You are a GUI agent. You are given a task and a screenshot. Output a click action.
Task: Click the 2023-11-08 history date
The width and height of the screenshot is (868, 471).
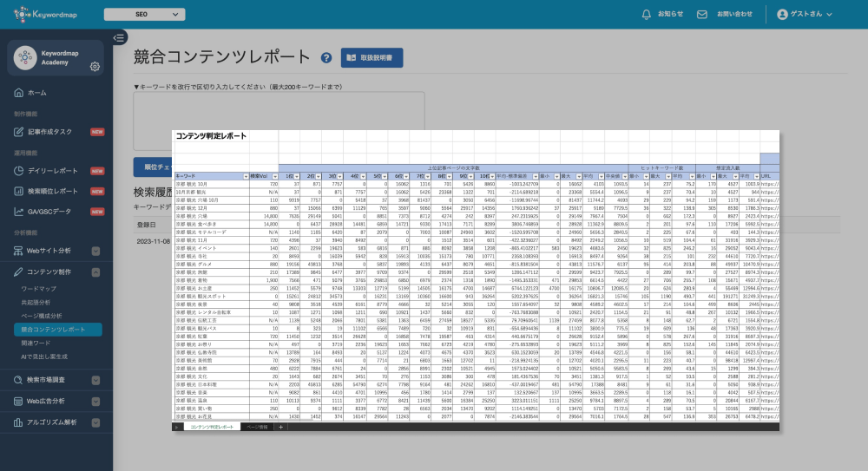pyautogui.click(x=153, y=242)
